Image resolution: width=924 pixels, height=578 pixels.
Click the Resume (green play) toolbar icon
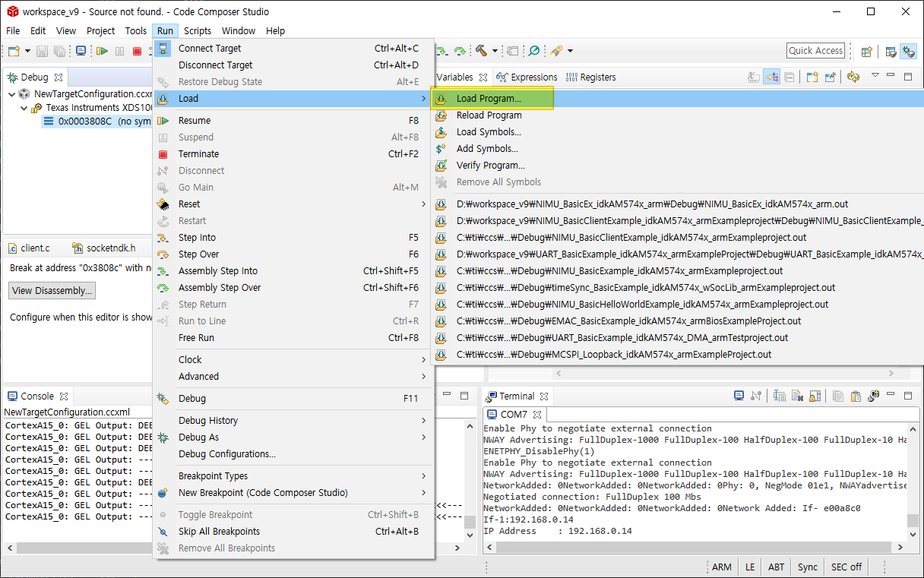coord(102,51)
